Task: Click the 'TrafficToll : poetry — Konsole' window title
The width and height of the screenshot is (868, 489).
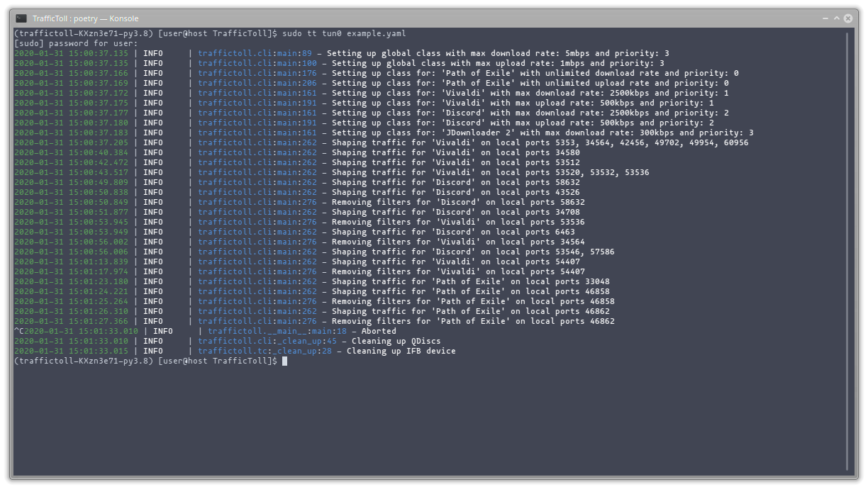Action: click(x=86, y=18)
